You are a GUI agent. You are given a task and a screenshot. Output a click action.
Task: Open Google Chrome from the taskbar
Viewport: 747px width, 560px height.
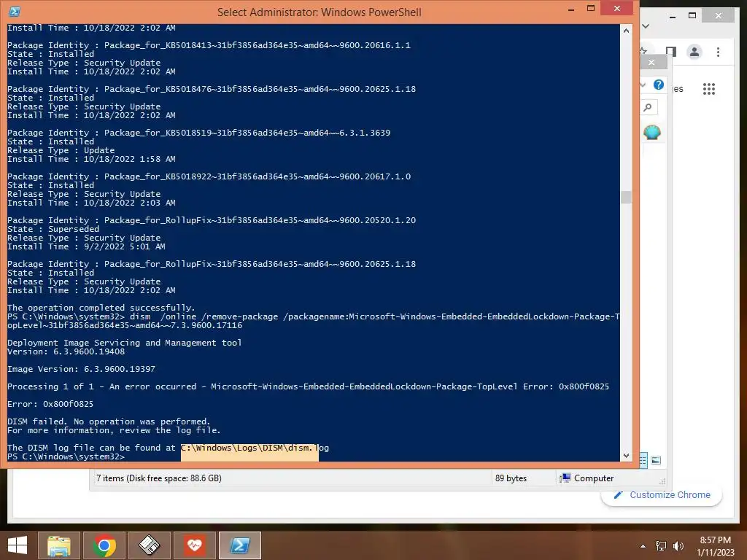pyautogui.click(x=104, y=545)
